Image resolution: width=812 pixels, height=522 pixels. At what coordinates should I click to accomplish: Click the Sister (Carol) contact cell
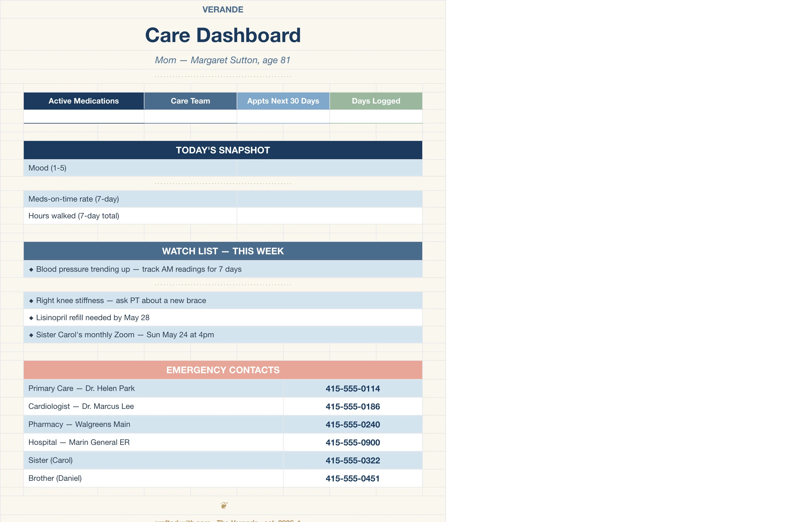153,460
